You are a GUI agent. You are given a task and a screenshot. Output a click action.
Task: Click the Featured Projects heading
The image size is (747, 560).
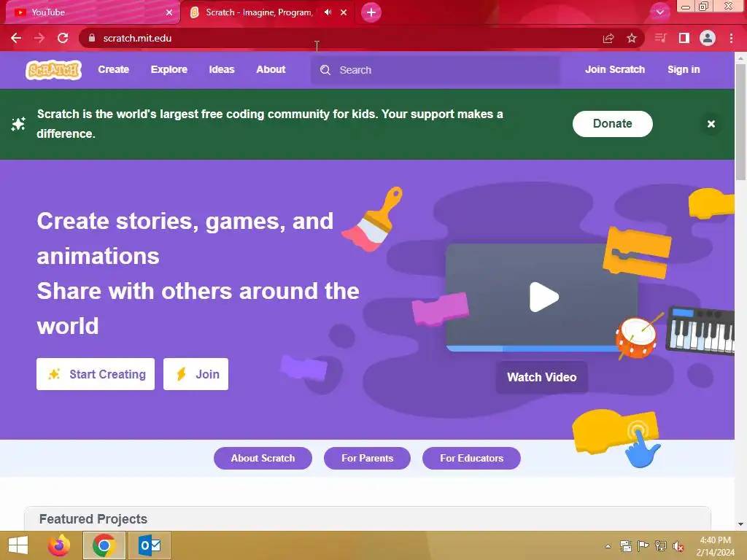[93, 519]
